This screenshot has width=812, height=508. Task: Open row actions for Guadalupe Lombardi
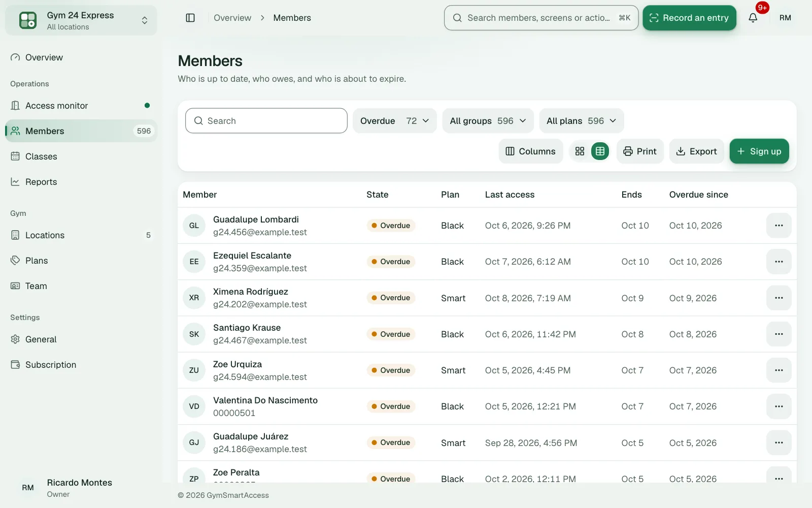[779, 226]
